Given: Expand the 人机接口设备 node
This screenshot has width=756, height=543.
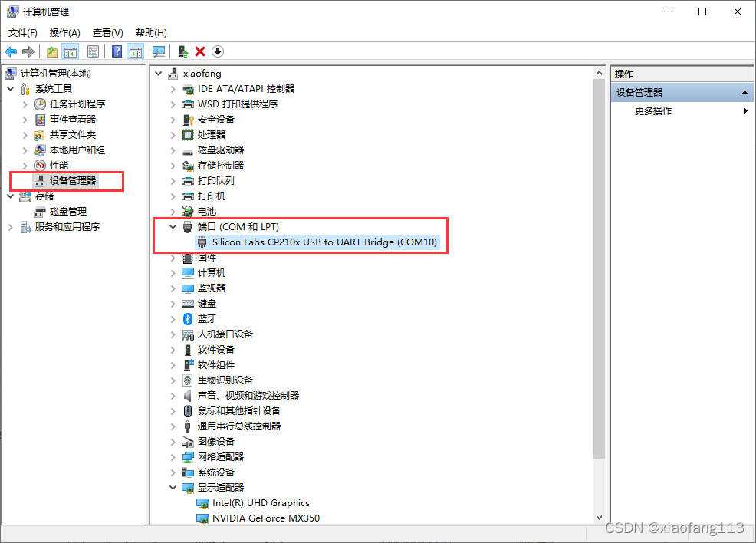Looking at the screenshot, I should [173, 334].
